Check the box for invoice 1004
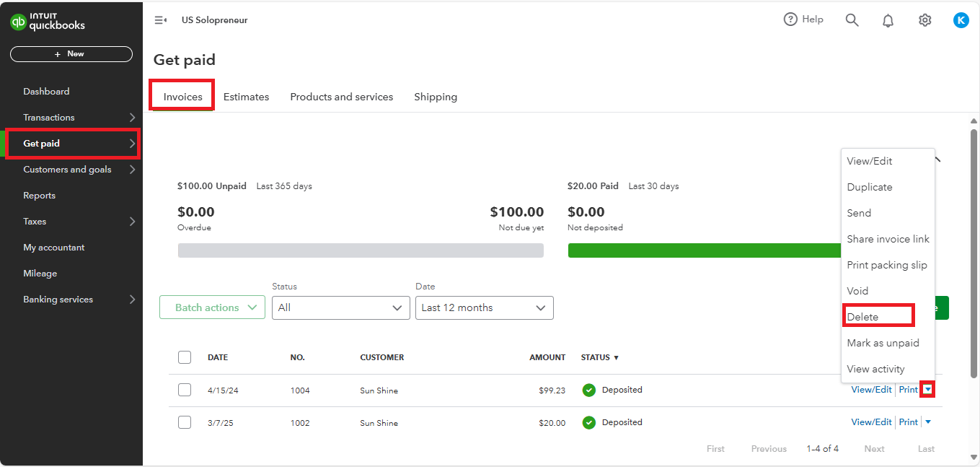Screen dimensions: 980x467 coord(185,390)
